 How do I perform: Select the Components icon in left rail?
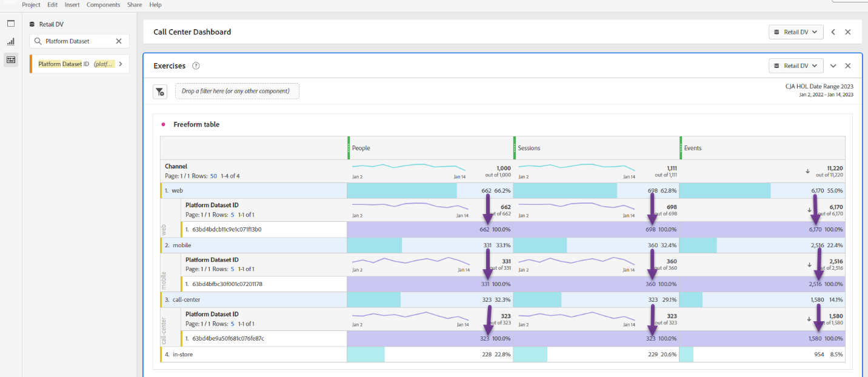pyautogui.click(x=11, y=59)
